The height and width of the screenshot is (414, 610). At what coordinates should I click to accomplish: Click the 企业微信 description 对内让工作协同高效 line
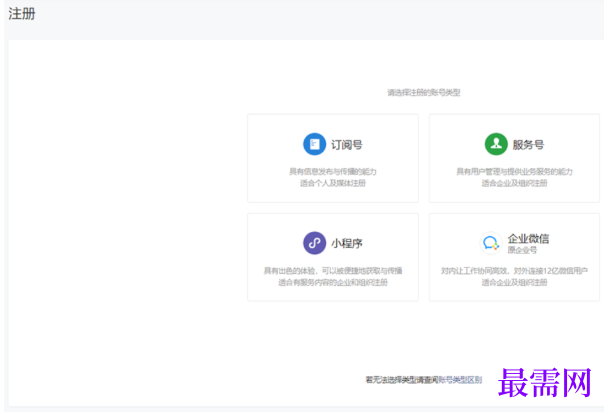point(514,271)
